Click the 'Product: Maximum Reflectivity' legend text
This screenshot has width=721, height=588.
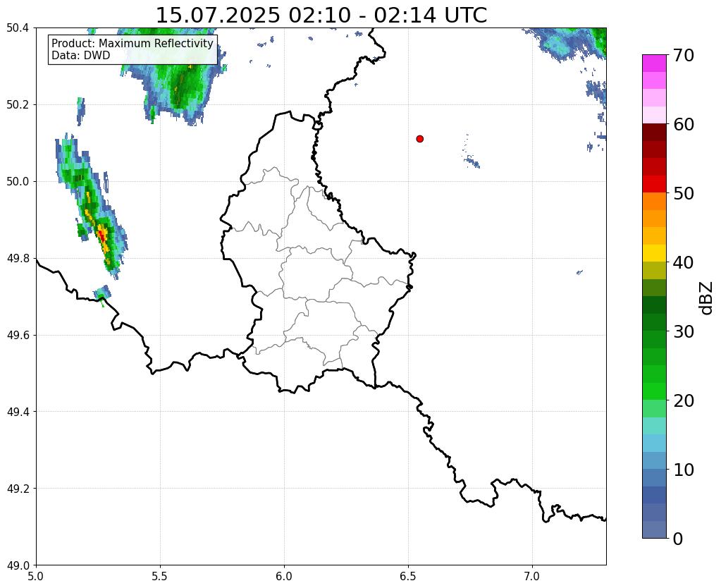click(x=133, y=43)
